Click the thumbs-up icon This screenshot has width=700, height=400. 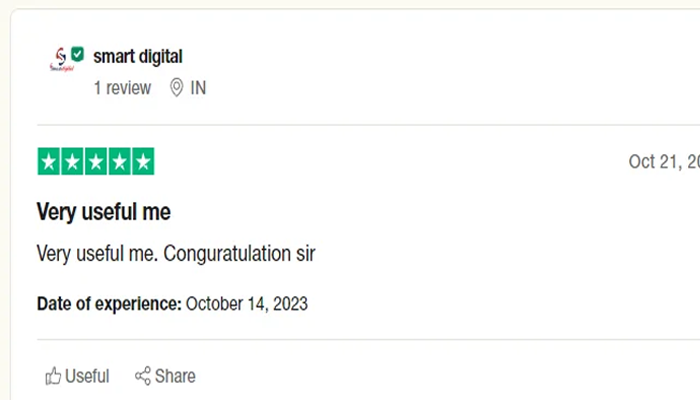pos(53,376)
